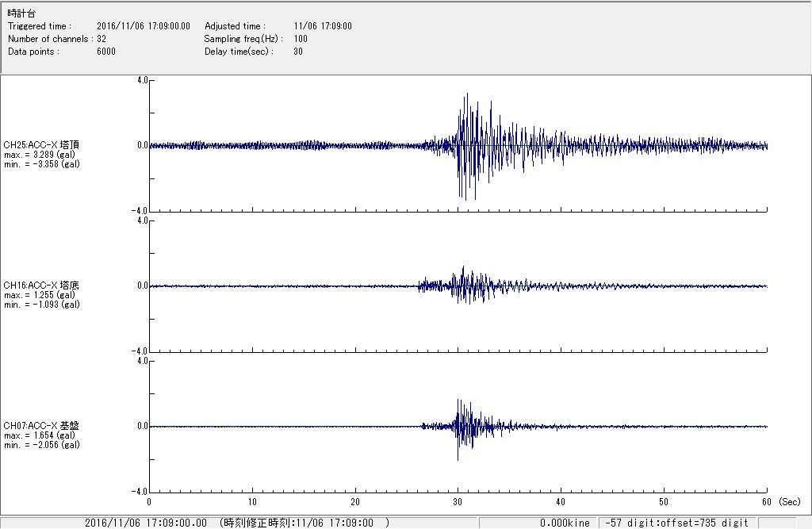The height and width of the screenshot is (529, 812).
Task: Click the 0.000kine status bar field
Action: [565, 523]
